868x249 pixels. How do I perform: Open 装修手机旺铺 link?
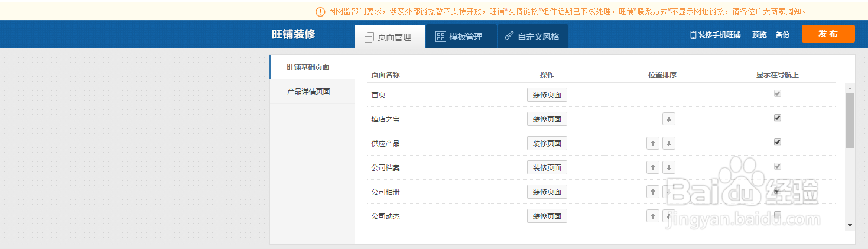pos(719,35)
